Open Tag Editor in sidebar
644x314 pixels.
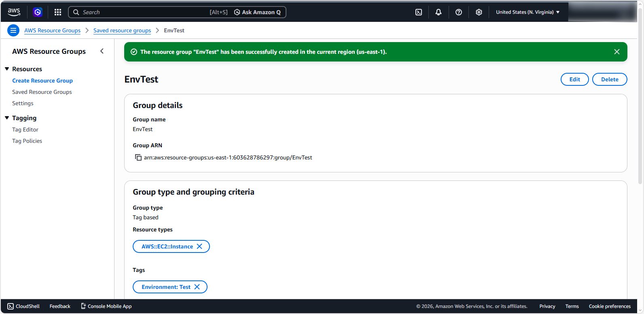tap(25, 129)
